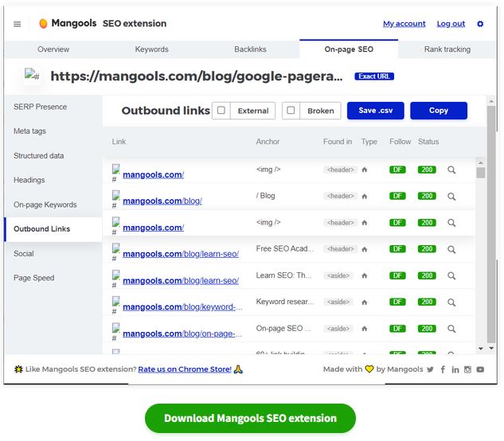
Task: Click DF badge in Free SEO Acad... row
Action: (x=397, y=249)
